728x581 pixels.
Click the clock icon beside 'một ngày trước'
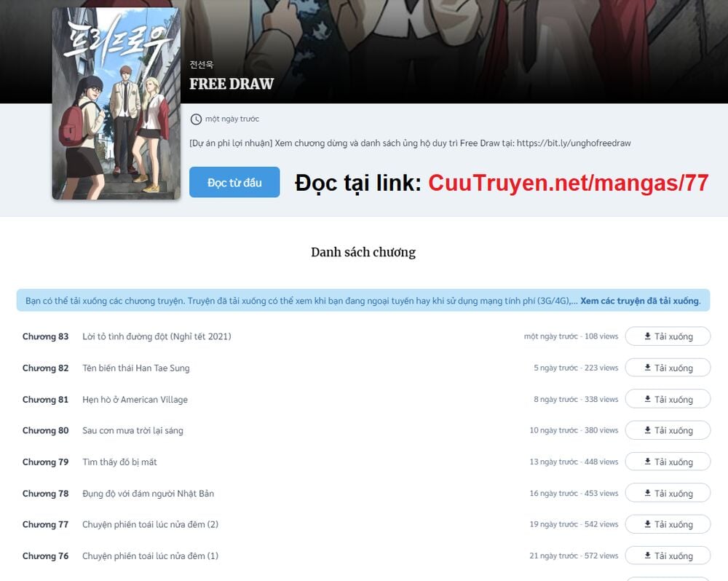[196, 119]
